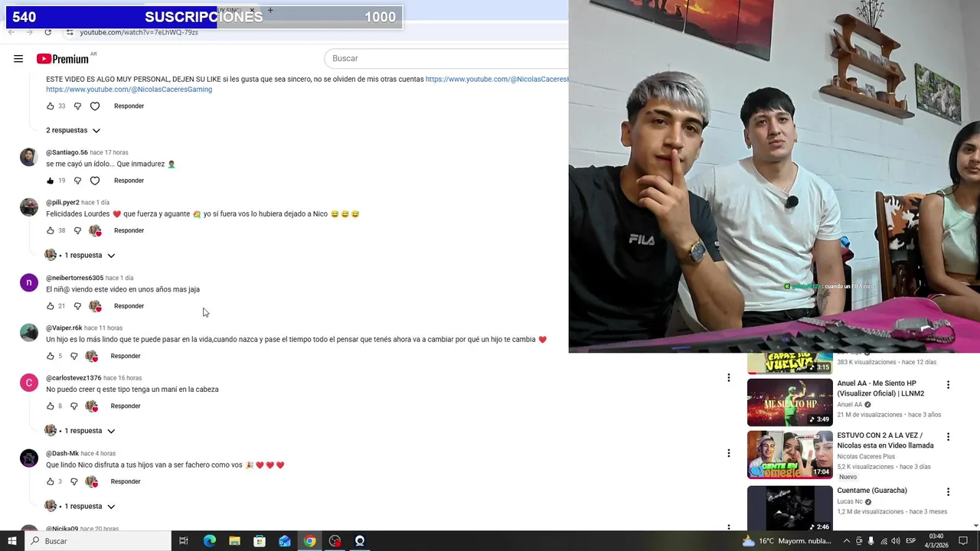Open the Cuentame (Guaracha) video thumbnail

pos(789,508)
